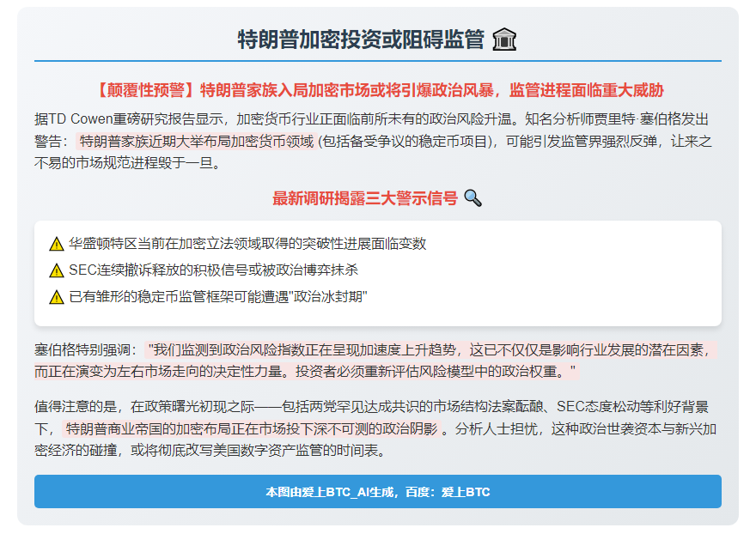Click the blue footer banner 本图由爱上BTC_AI生成

377,491
